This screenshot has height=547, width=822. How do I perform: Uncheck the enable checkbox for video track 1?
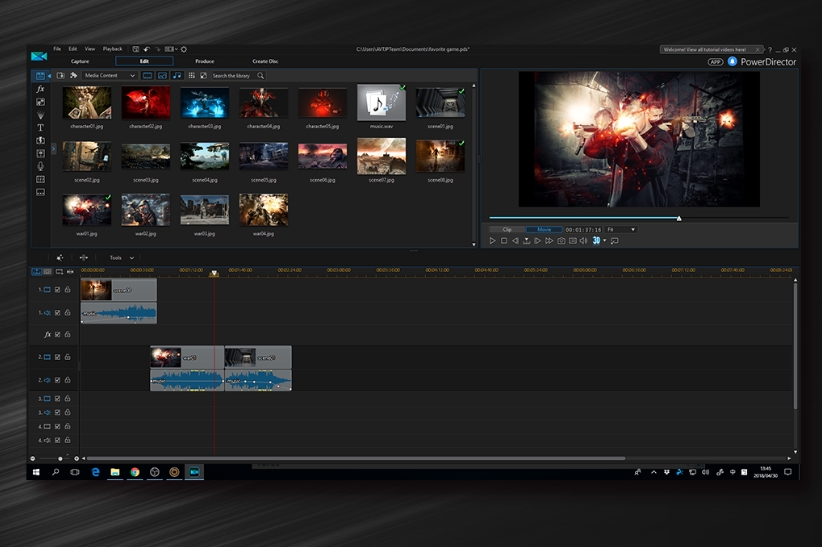(x=58, y=290)
